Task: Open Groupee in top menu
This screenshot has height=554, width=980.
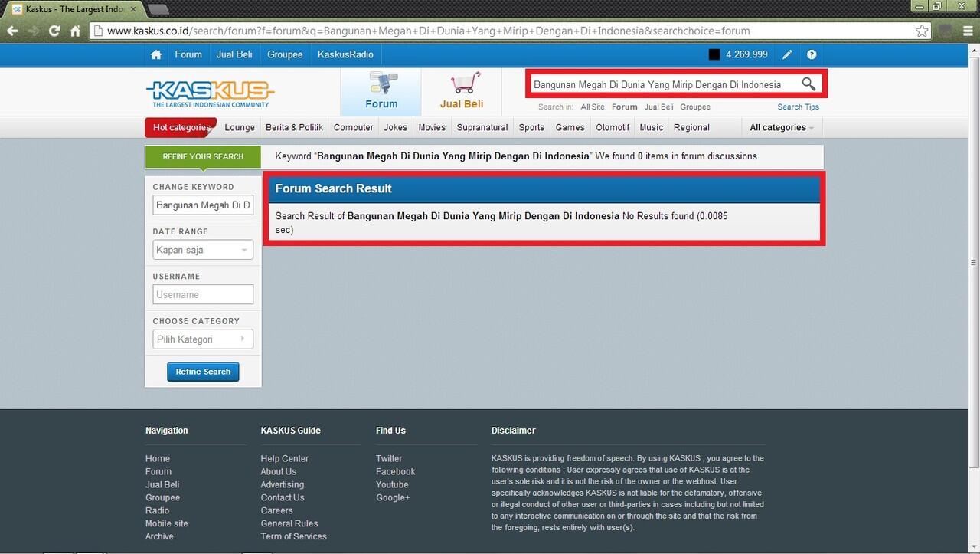Action: [285, 54]
